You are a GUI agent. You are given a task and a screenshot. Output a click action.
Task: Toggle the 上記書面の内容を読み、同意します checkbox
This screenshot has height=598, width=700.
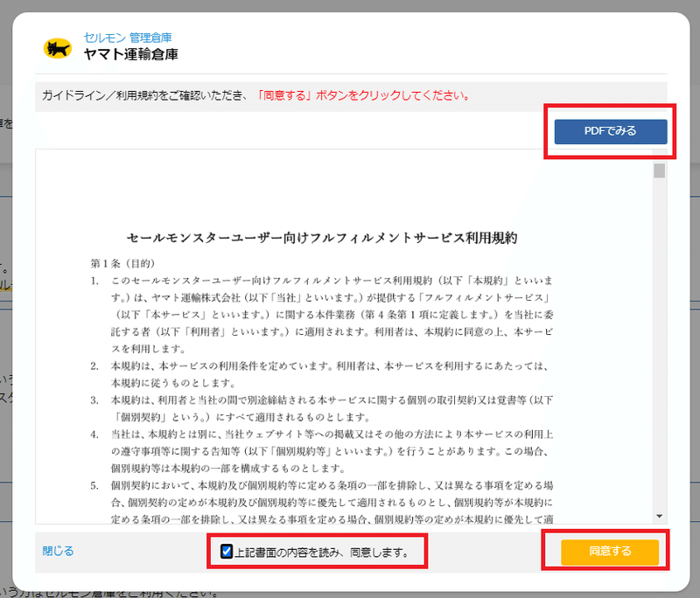227,551
